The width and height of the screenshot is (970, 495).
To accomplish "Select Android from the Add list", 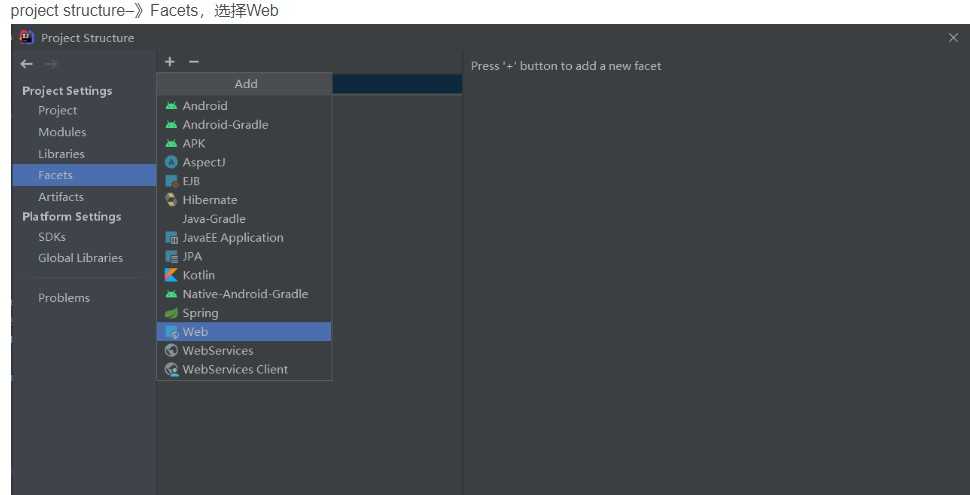I will [244, 106].
